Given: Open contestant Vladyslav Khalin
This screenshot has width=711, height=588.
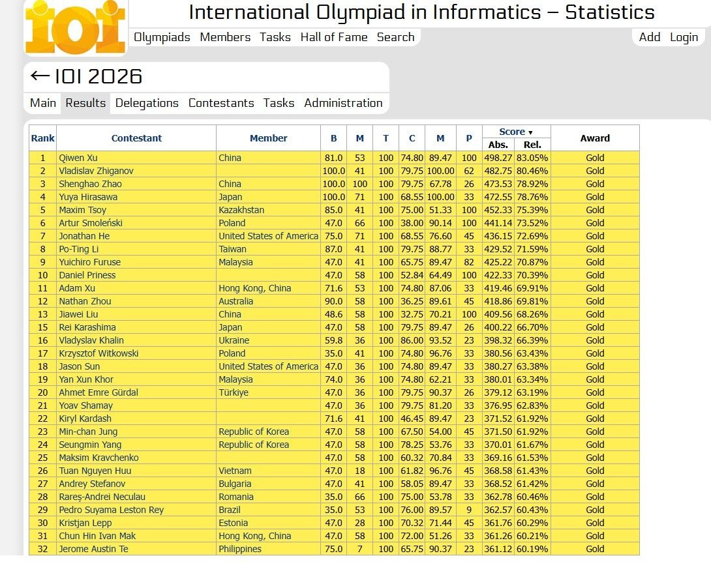Looking at the screenshot, I should pos(91,340).
